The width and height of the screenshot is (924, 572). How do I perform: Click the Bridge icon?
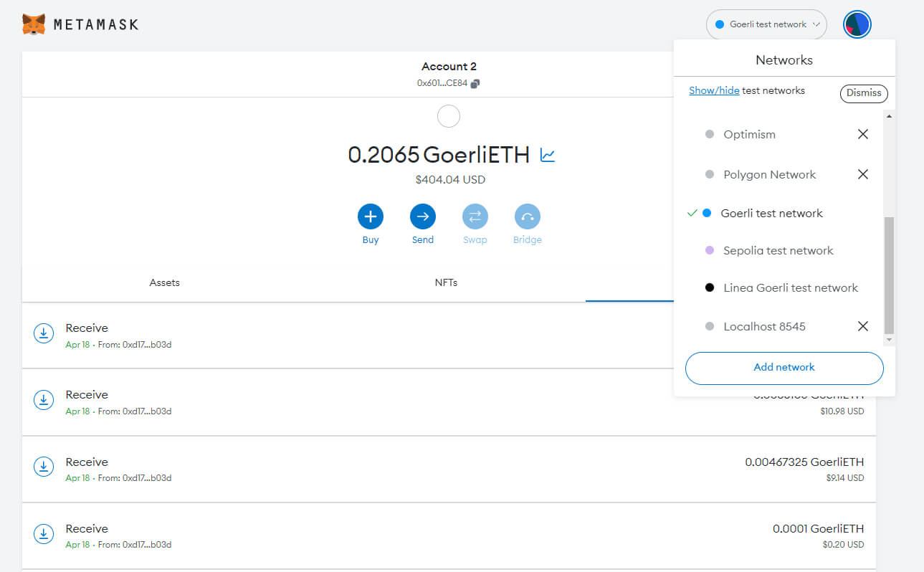click(x=527, y=216)
